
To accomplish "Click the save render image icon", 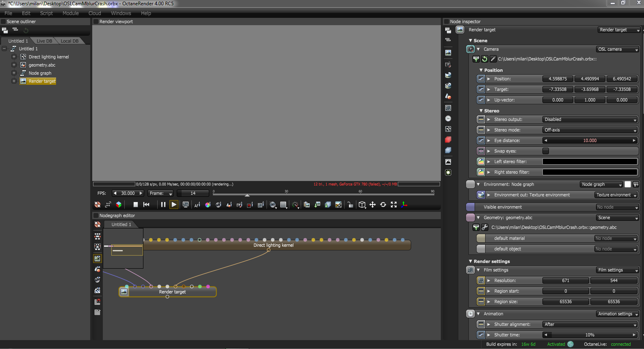I will tap(317, 205).
